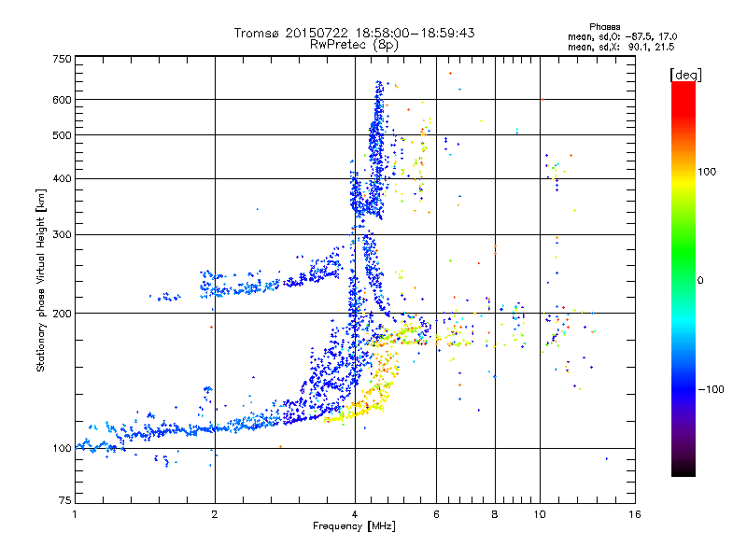Click the '[deg]' colorbar unit label
The width and height of the screenshot is (747, 560).
(x=685, y=75)
